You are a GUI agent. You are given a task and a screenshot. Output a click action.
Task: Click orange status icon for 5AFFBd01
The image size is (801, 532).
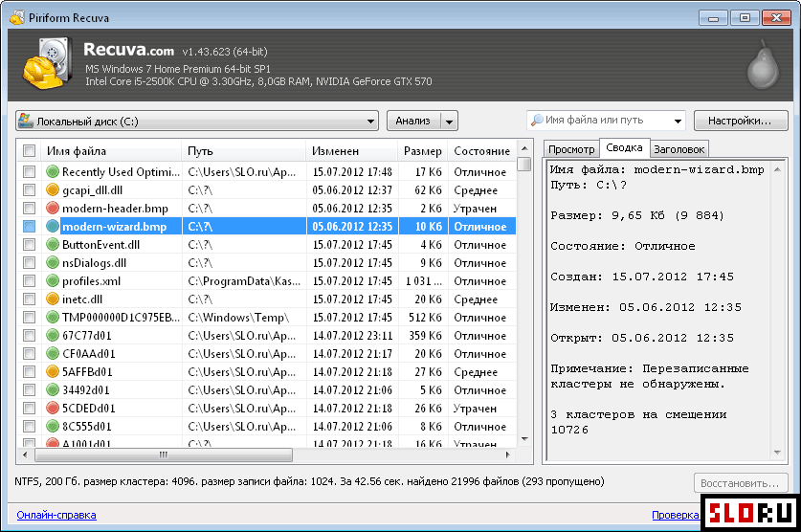53,371
